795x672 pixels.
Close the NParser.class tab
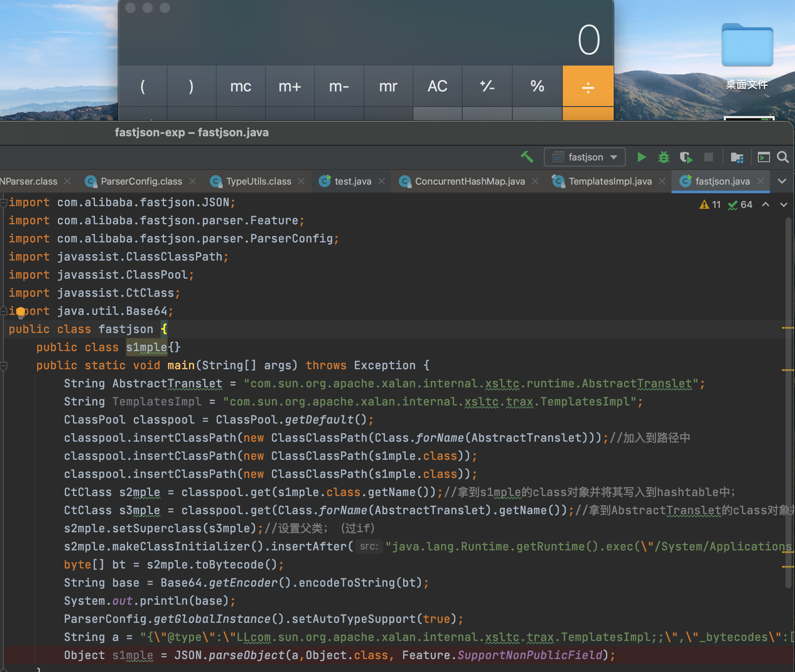click(67, 182)
